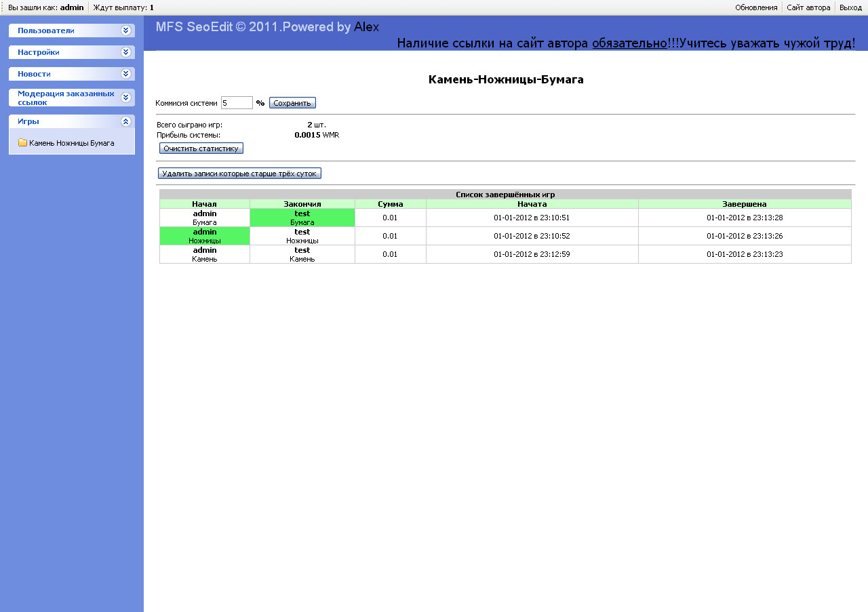Click the folder icon beside Камень Ножницы Бумага
Image resolution: width=868 pixels, height=612 pixels.
point(22,143)
